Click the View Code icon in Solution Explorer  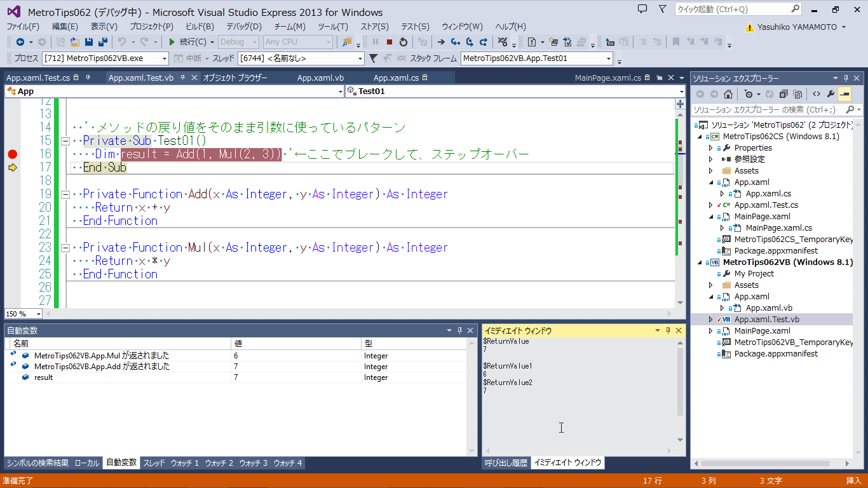click(817, 94)
